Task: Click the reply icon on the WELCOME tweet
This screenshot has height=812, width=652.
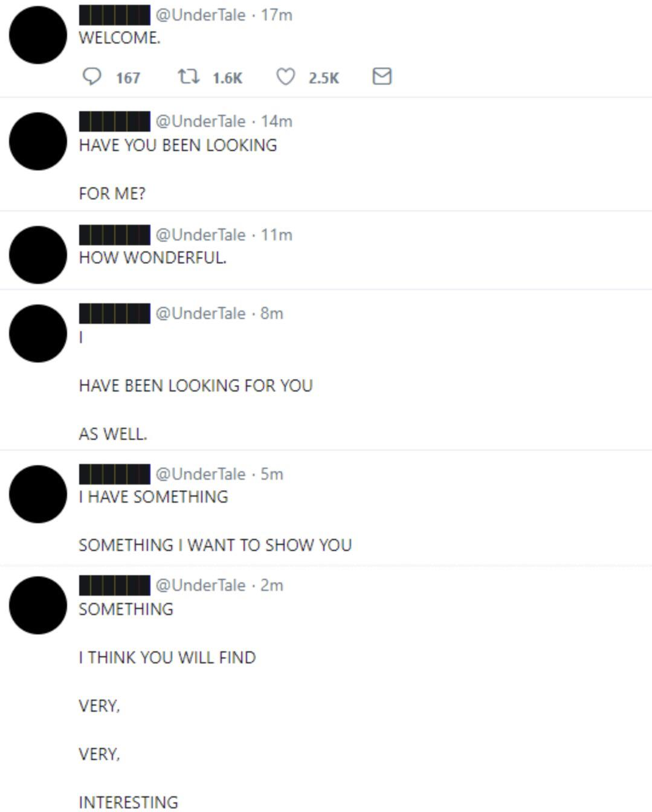Action: [91, 77]
